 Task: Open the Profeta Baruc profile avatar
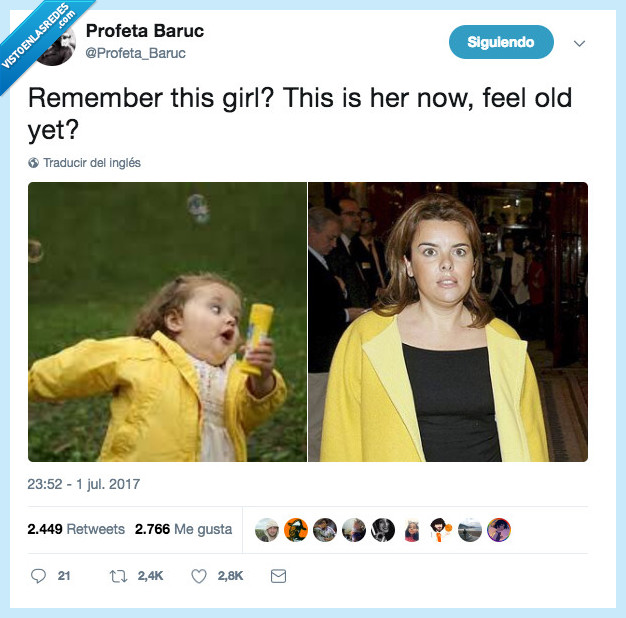56,45
